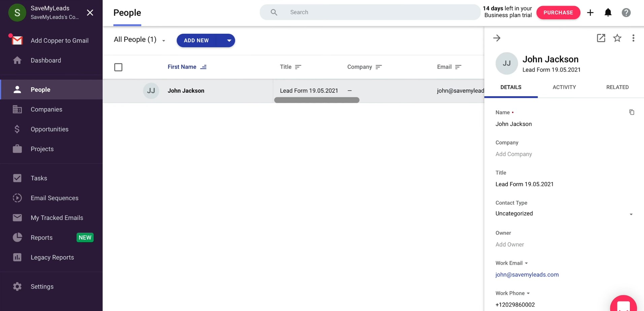Open the Projects section
This screenshot has height=311, width=644.
[x=52, y=149]
